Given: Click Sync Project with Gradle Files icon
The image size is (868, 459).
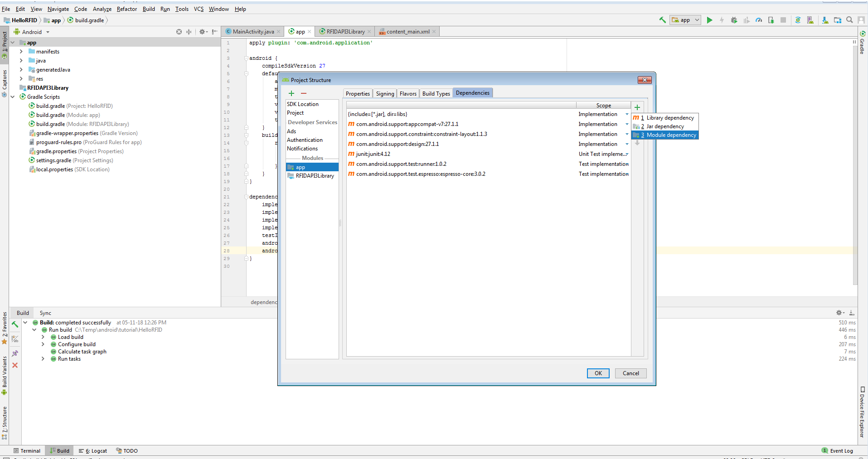Looking at the screenshot, I should [x=798, y=20].
